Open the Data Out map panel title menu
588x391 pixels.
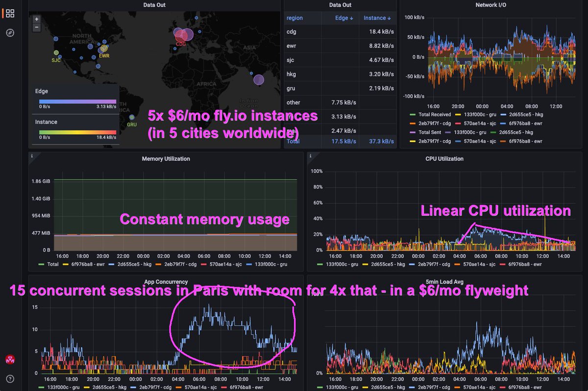tap(154, 5)
